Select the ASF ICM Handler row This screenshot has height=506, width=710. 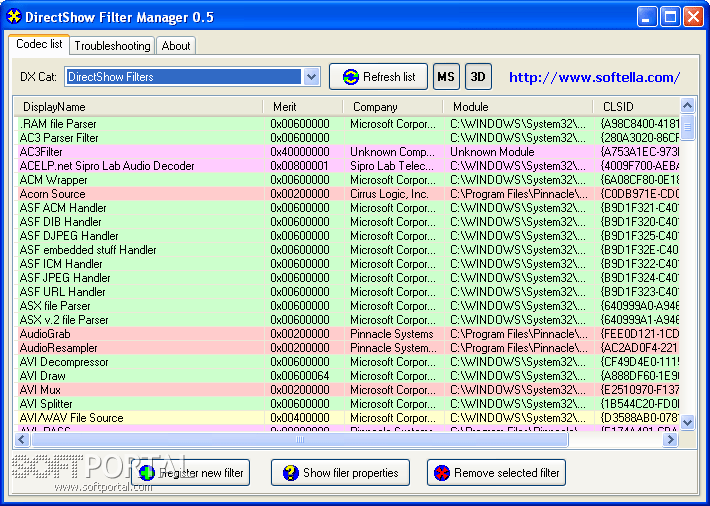[x=347, y=264]
